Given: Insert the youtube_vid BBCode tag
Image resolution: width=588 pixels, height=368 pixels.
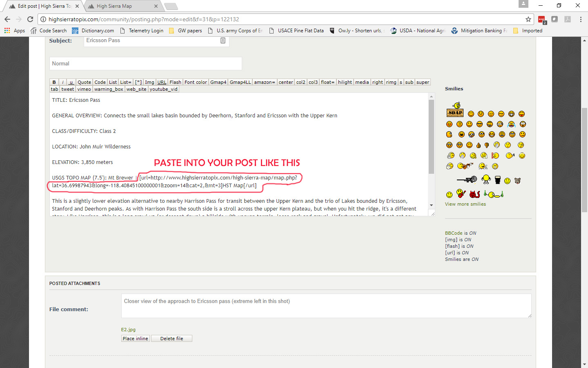Looking at the screenshot, I should point(164,89).
